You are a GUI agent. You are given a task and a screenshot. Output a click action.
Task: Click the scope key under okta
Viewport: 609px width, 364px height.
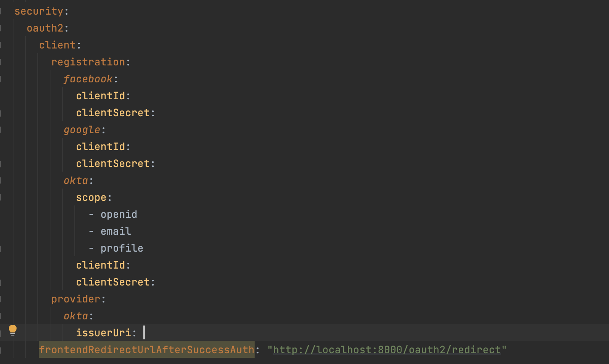(x=91, y=197)
